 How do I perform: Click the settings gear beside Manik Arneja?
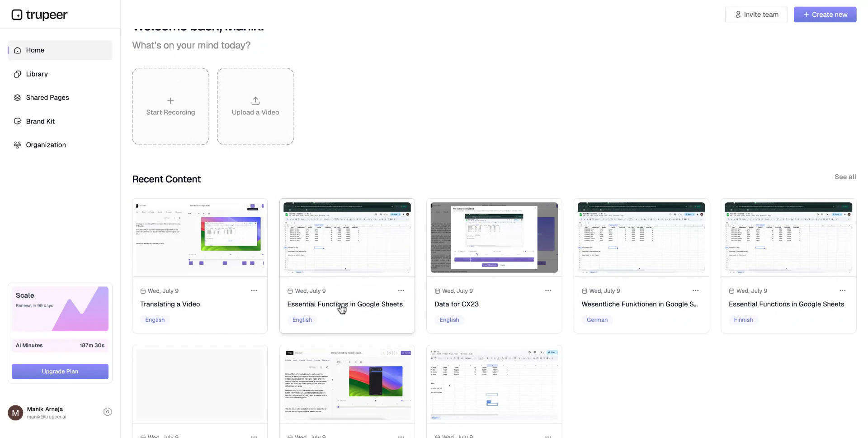(x=107, y=412)
